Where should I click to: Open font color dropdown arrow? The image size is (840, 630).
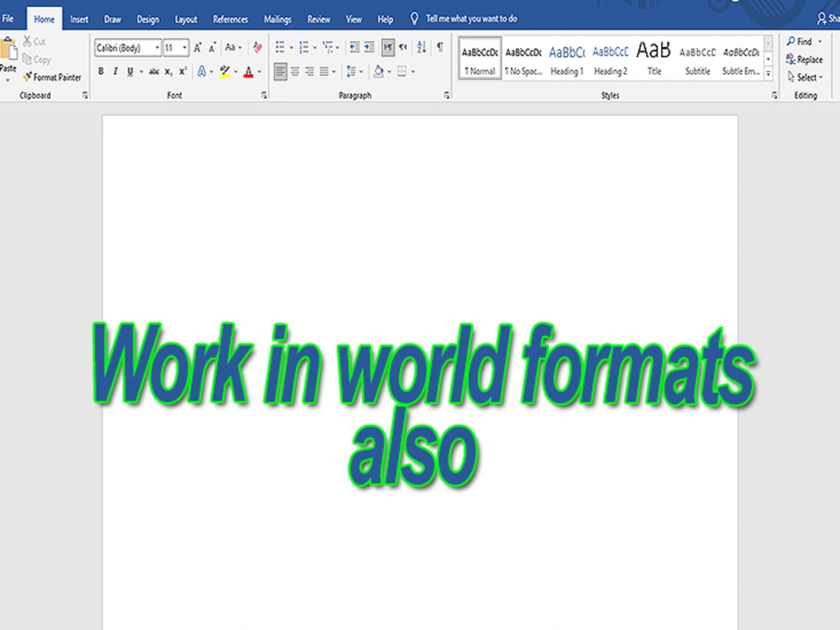260,71
